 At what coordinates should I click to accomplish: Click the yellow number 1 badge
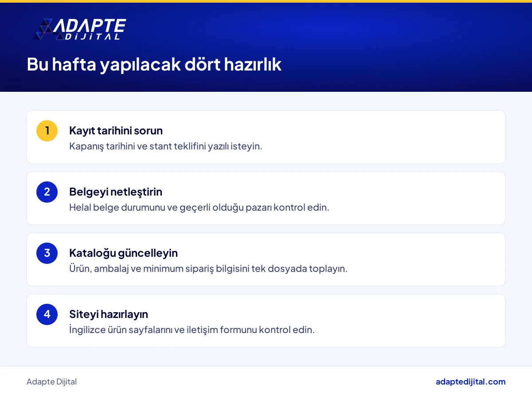tap(47, 131)
